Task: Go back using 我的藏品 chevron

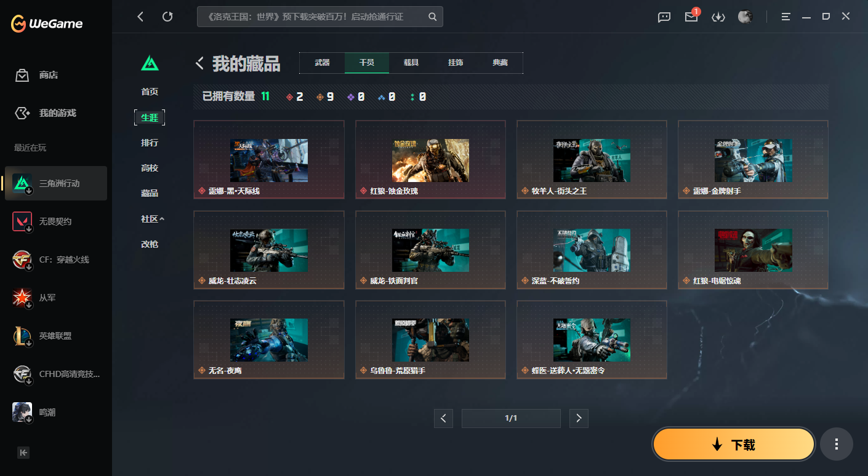Action: click(199, 63)
